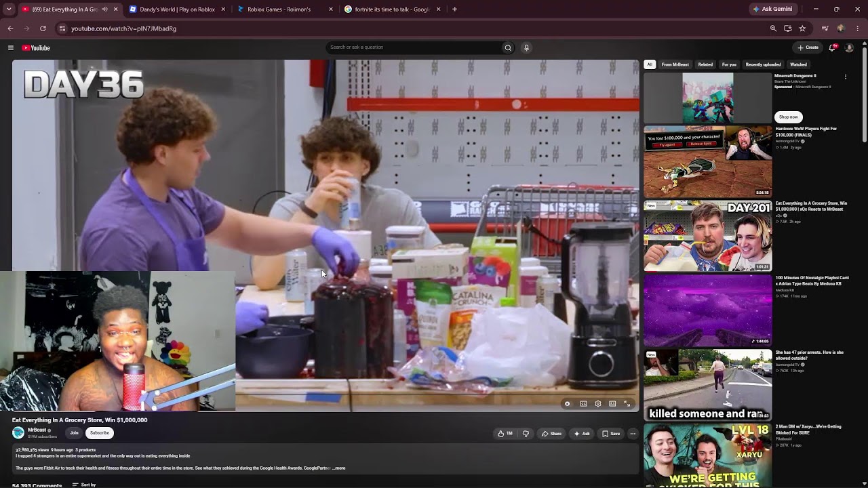The width and height of the screenshot is (868, 488).
Task: Click the YouTube search input field
Action: click(x=414, y=47)
